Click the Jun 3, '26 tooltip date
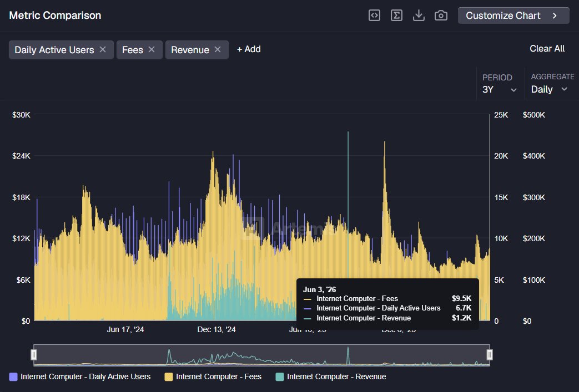Viewport: 579px width, 392px height. click(x=319, y=289)
